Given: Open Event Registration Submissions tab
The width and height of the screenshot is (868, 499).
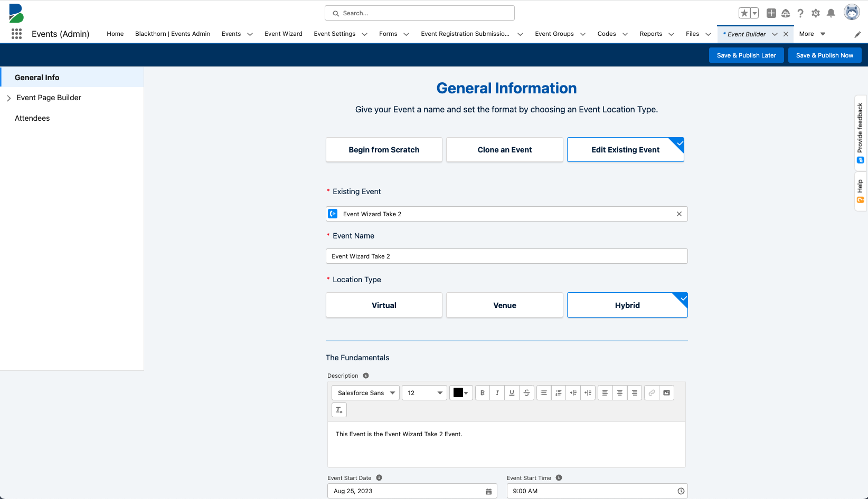Looking at the screenshot, I should 465,34.
